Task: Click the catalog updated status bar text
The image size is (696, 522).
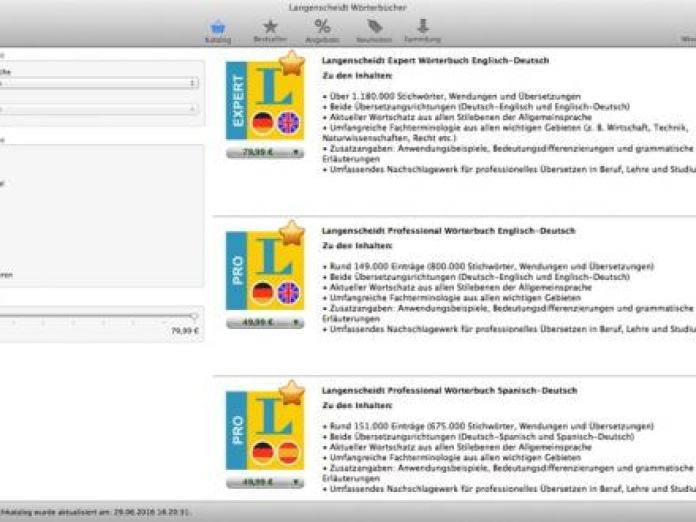Action: (x=95, y=512)
